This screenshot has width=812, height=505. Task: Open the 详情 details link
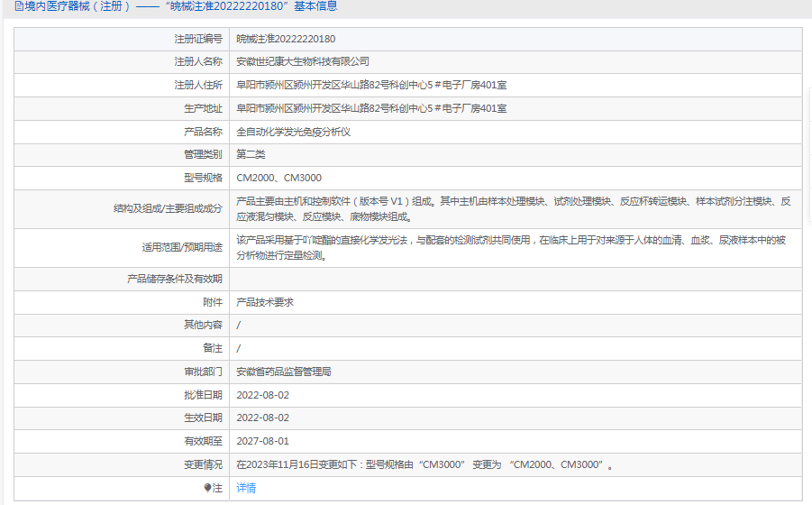pos(246,488)
